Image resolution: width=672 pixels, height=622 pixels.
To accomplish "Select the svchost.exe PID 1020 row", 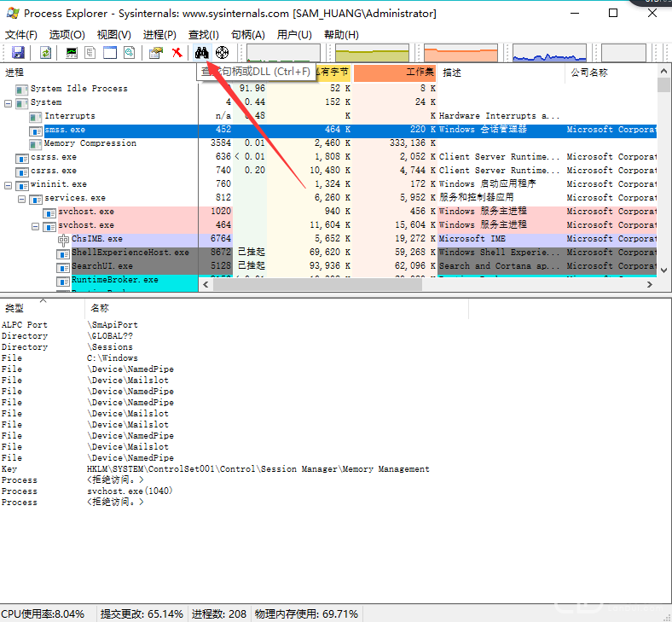I will click(328, 212).
